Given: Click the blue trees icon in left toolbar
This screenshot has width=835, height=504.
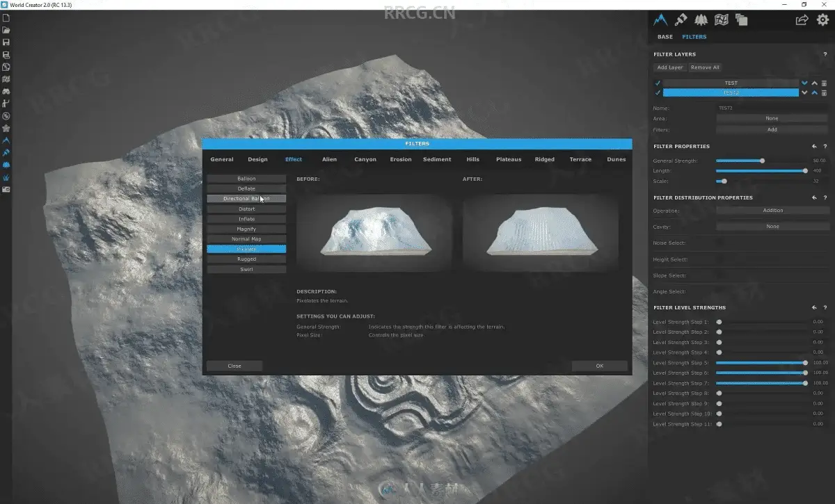Looking at the screenshot, I should (6, 165).
